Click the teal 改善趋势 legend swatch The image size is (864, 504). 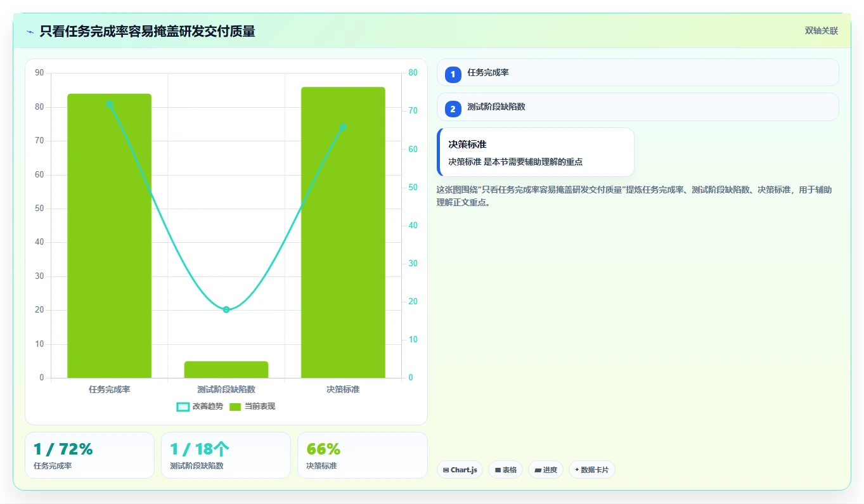(x=183, y=407)
